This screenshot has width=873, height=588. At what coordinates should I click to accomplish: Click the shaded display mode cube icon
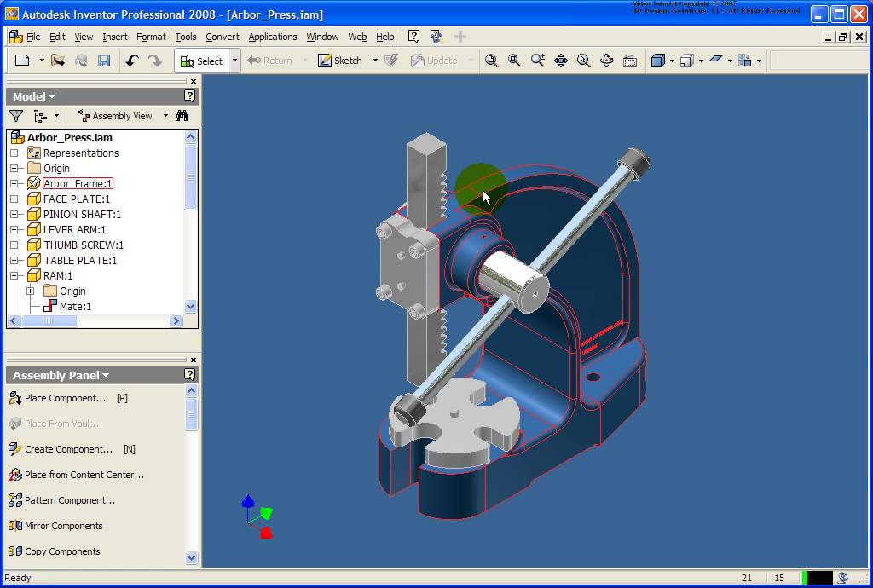(x=658, y=61)
